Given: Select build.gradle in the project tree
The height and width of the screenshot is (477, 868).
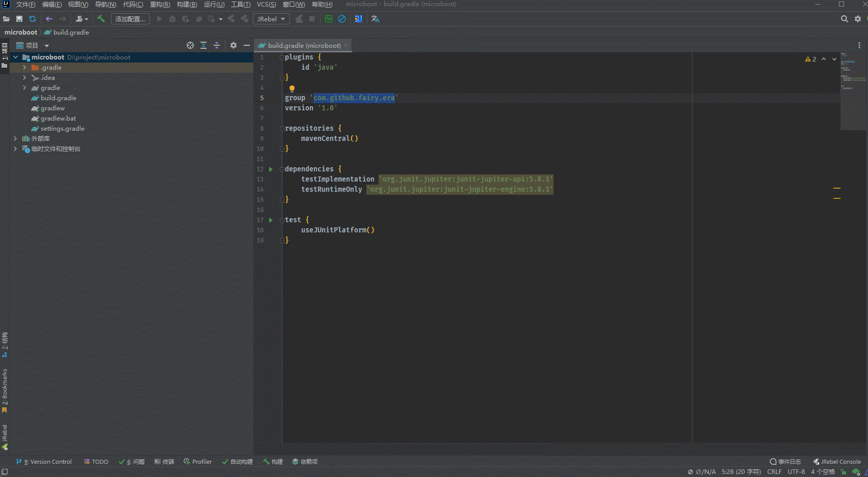Looking at the screenshot, I should point(58,98).
